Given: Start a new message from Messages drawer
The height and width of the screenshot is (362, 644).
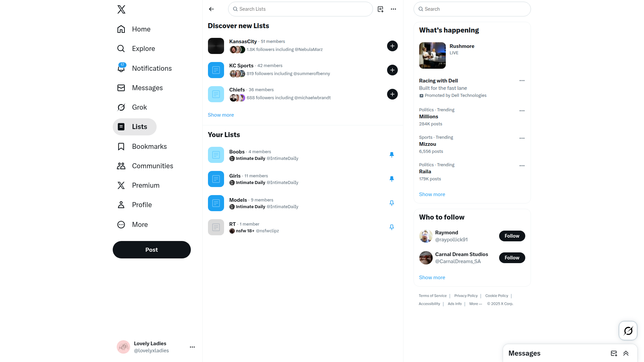Looking at the screenshot, I should pos(614,353).
